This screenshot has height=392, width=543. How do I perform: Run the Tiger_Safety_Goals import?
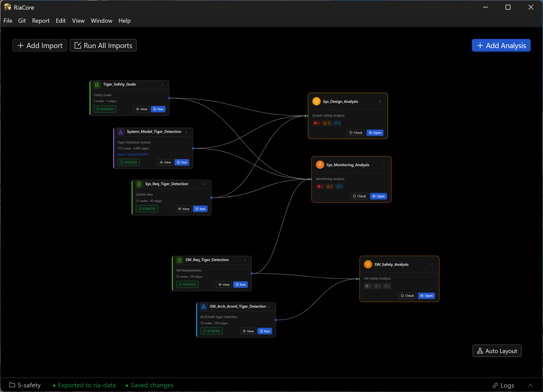click(x=158, y=109)
